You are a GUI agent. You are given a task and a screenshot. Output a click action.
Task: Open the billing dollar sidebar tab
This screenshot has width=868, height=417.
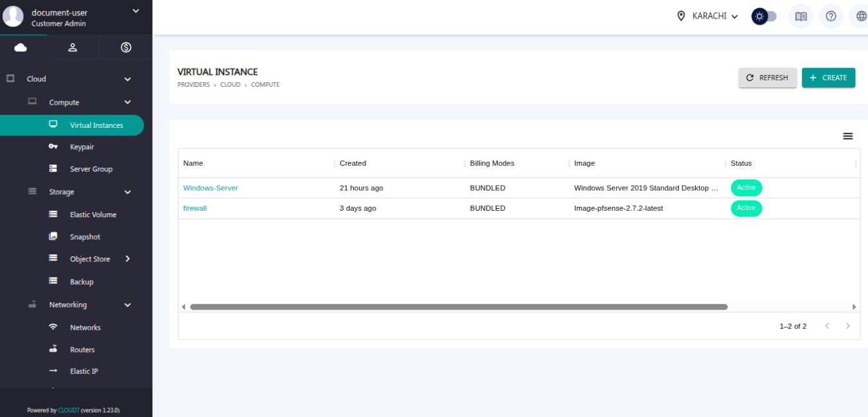(x=126, y=48)
